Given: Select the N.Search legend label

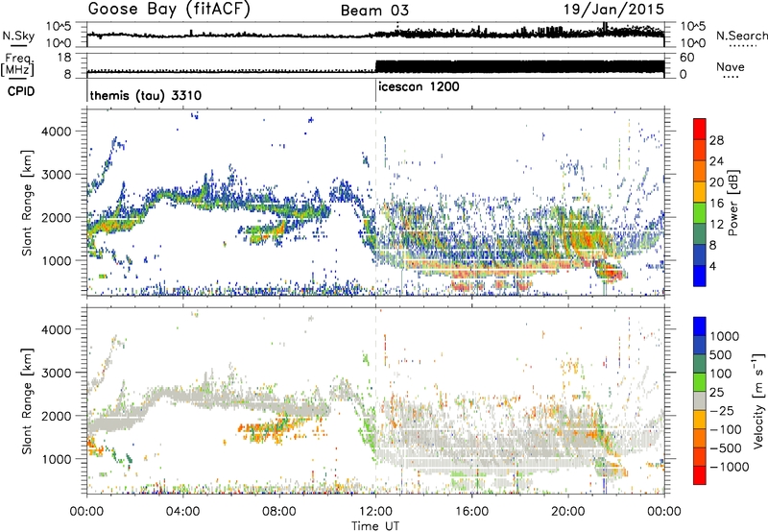Looking at the screenshot, I should coord(741,36).
